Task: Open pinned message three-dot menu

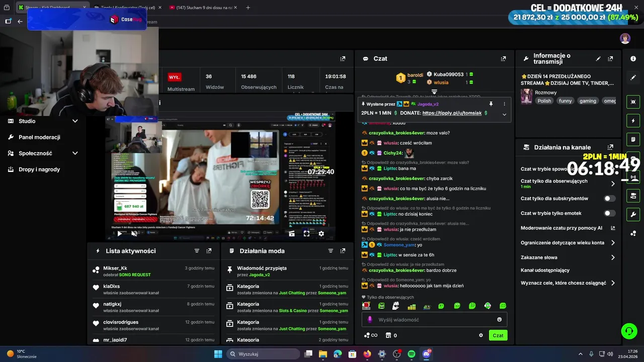Action: [504, 104]
